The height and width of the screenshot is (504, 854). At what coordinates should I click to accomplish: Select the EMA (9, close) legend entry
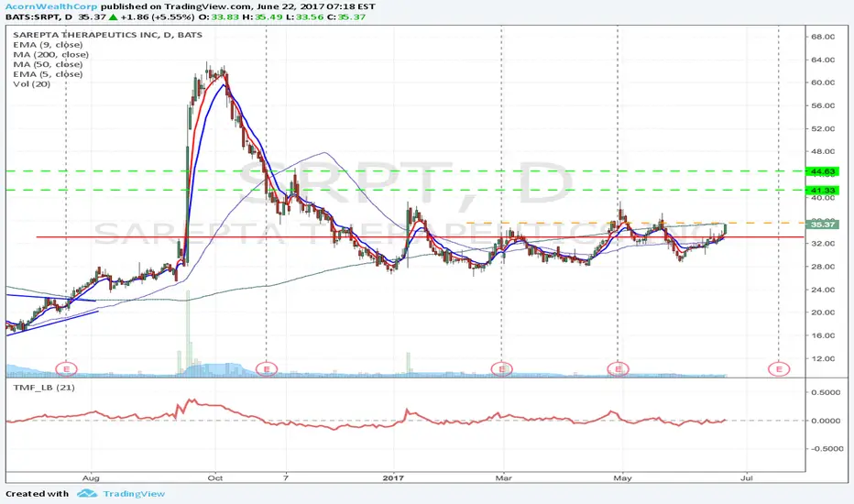(48, 45)
